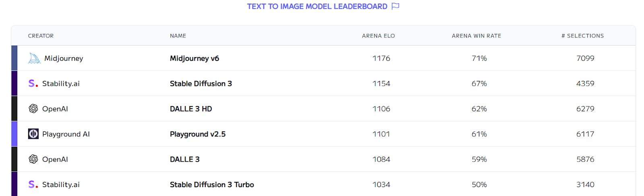Viewport: 644px width, 196px height.
Task: Open the Stable Diffusion 3 model entry
Action: coord(201,83)
